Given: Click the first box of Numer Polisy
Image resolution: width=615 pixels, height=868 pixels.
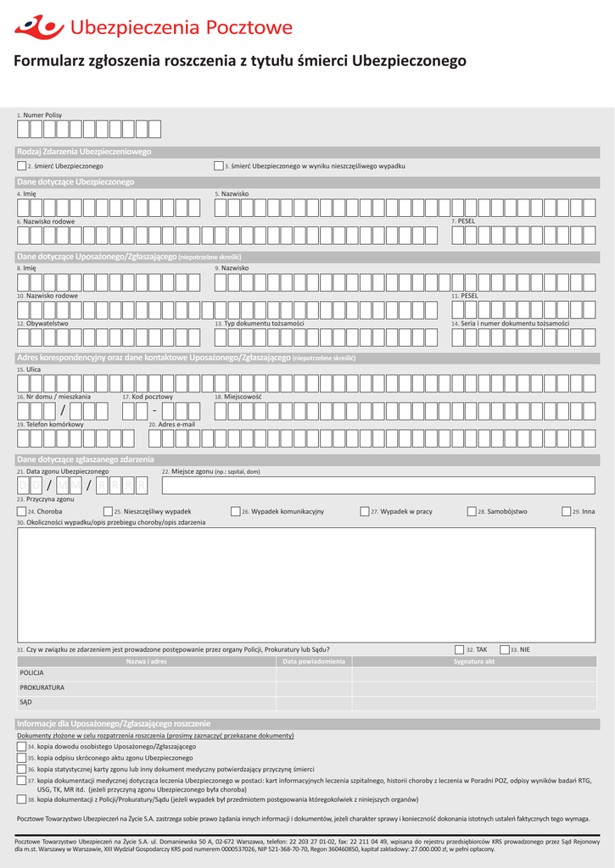Looking at the screenshot, I should [23, 129].
